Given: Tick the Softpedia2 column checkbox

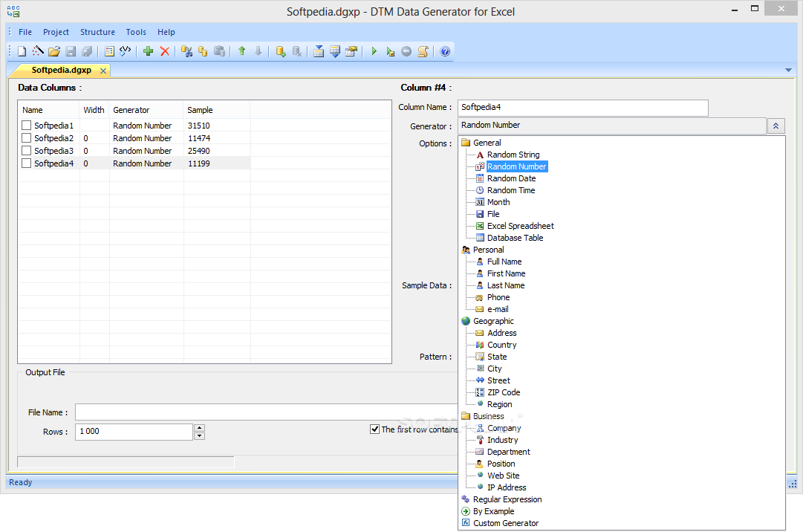Looking at the screenshot, I should (27, 138).
